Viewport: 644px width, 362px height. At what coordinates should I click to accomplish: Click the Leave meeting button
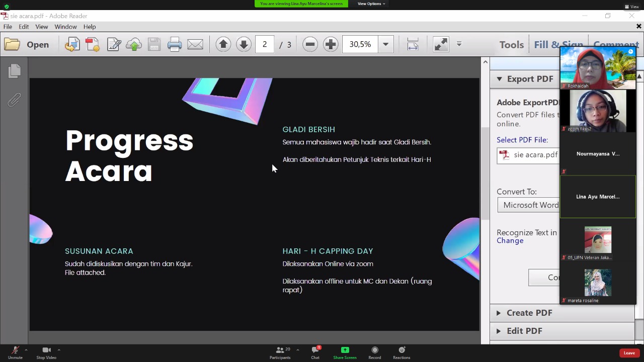point(629,353)
